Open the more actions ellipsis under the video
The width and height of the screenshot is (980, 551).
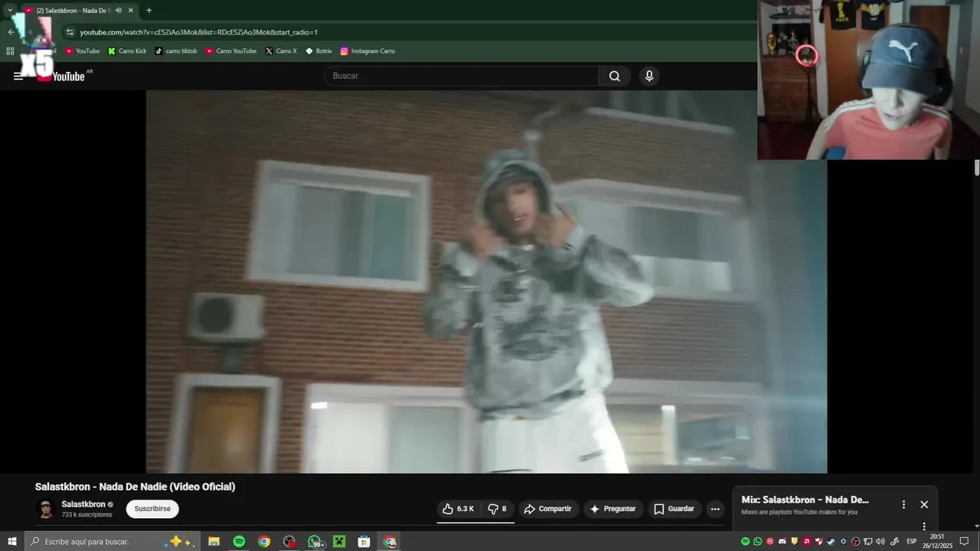click(x=715, y=509)
